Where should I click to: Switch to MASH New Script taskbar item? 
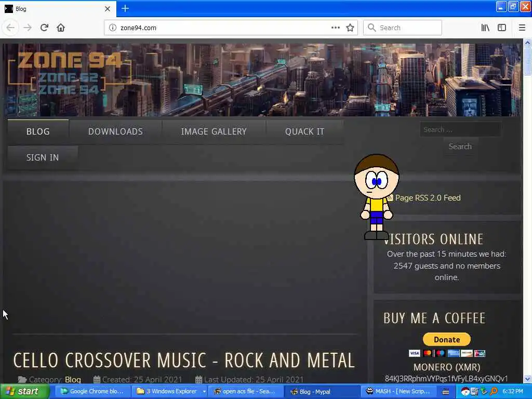point(398,392)
